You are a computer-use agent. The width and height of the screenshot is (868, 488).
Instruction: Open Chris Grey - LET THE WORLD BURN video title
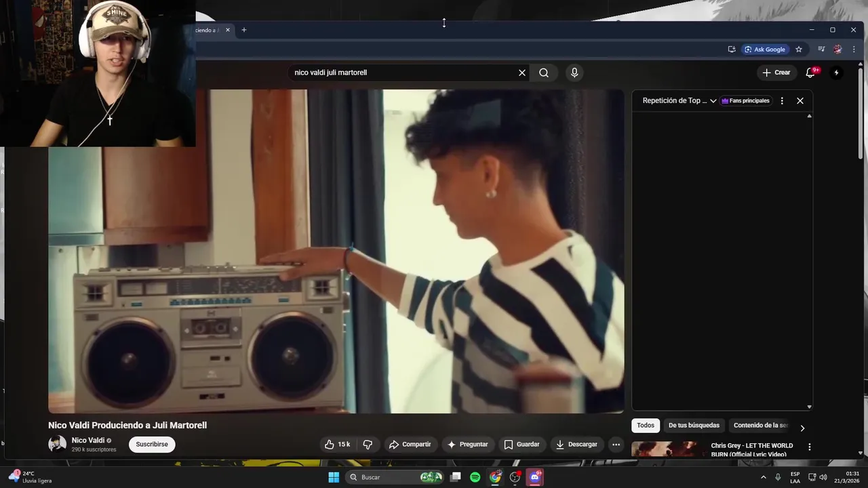click(x=751, y=450)
